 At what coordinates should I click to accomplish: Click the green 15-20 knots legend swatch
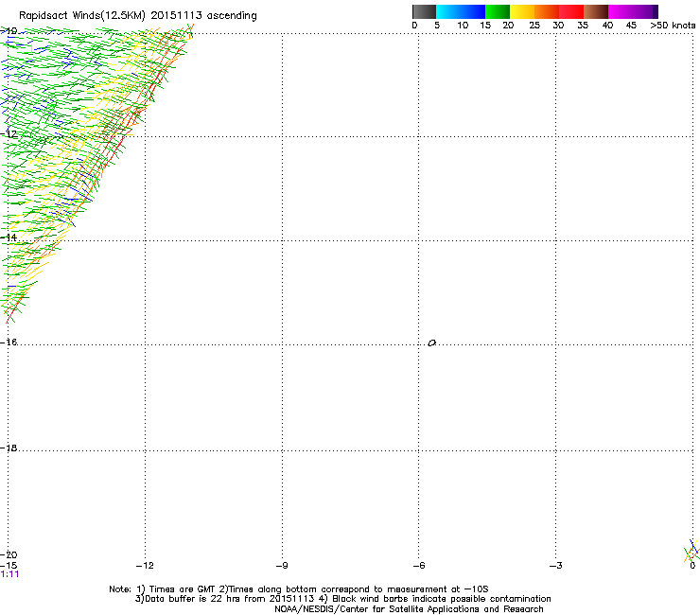498,11
